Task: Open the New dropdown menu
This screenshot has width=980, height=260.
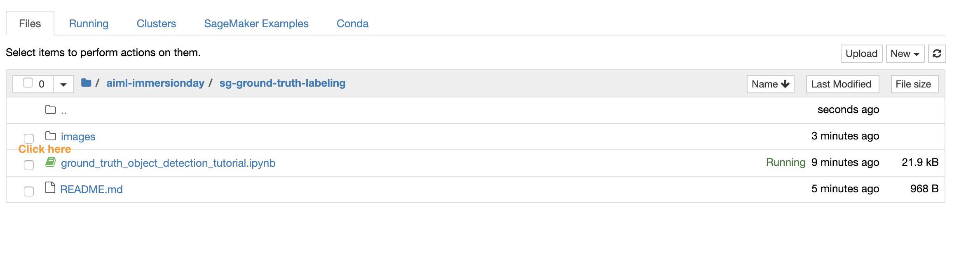Action: point(905,54)
